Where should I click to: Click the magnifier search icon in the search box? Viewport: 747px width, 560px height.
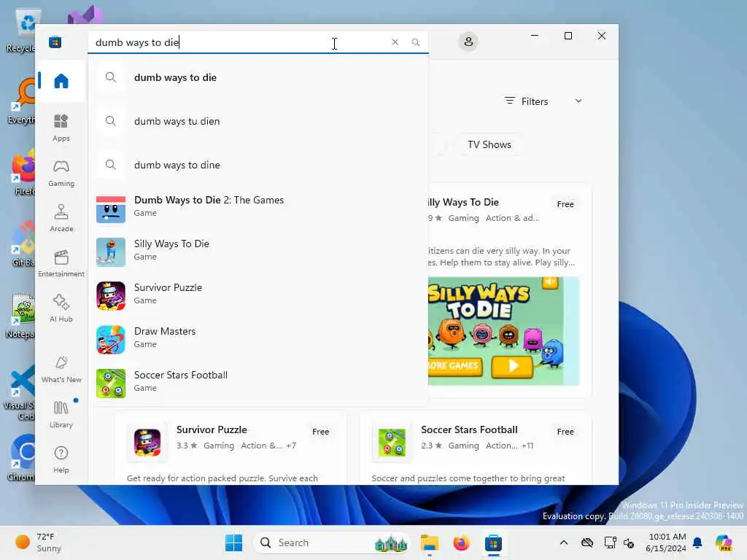(x=415, y=42)
